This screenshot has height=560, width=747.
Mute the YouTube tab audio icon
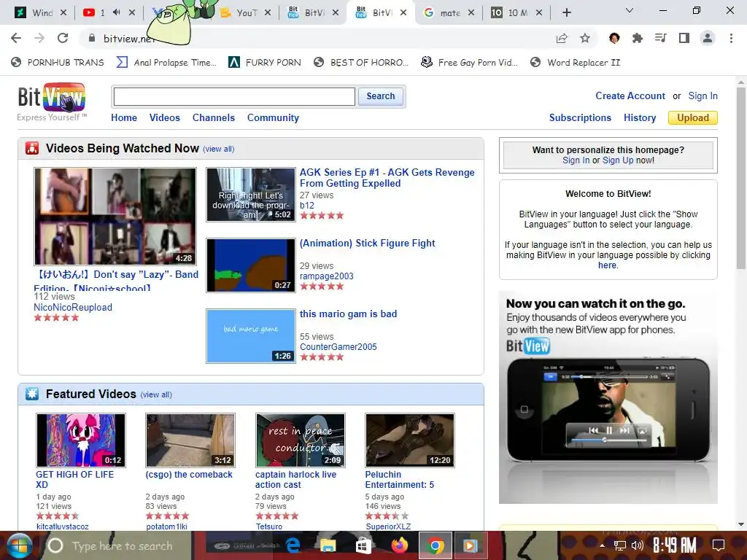pyautogui.click(x=116, y=12)
